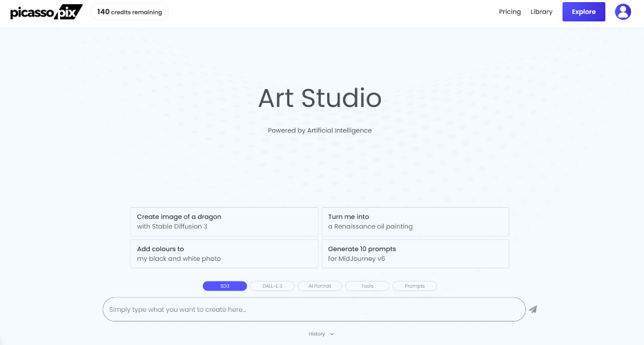Select the SD3 model tab

click(224, 286)
